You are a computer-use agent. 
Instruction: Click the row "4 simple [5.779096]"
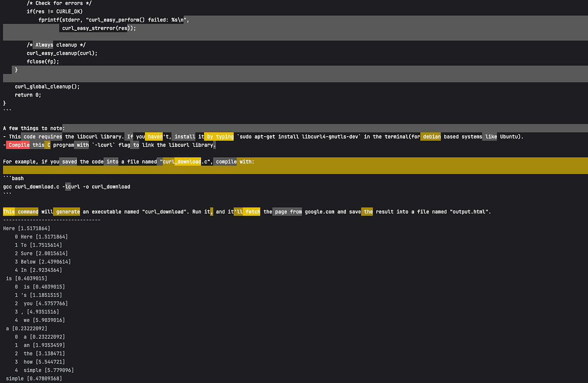[44, 370]
